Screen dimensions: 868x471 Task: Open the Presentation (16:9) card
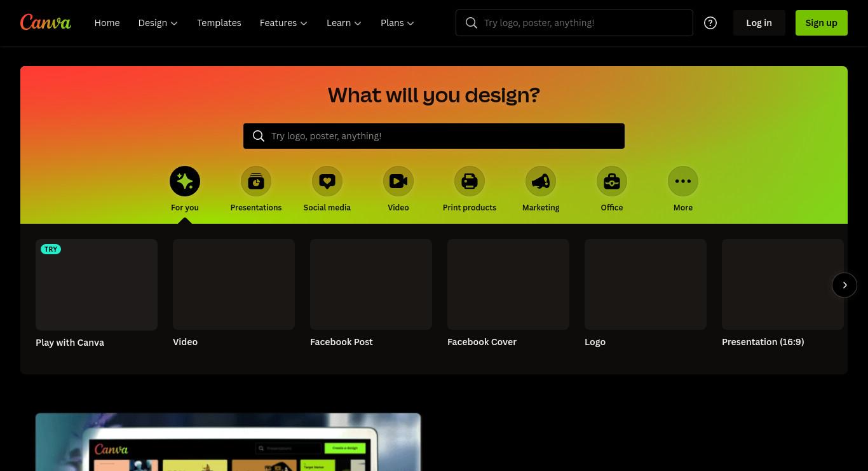click(x=783, y=284)
